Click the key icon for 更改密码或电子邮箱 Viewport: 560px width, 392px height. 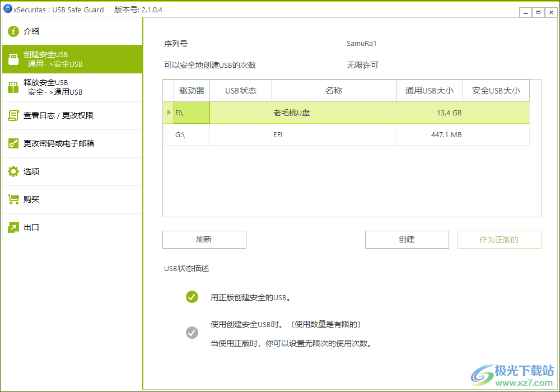point(14,143)
